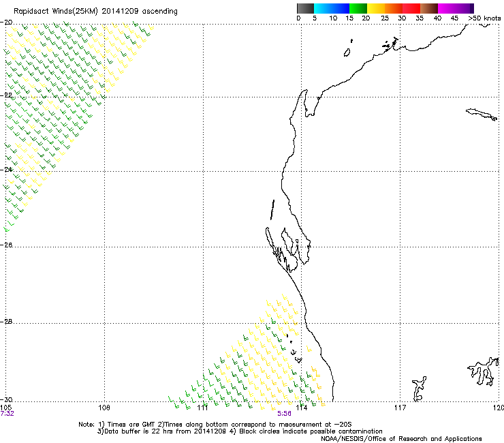Click the magenta 40-45 knots legend segment
The image size is (504, 443).
tap(447, 8)
